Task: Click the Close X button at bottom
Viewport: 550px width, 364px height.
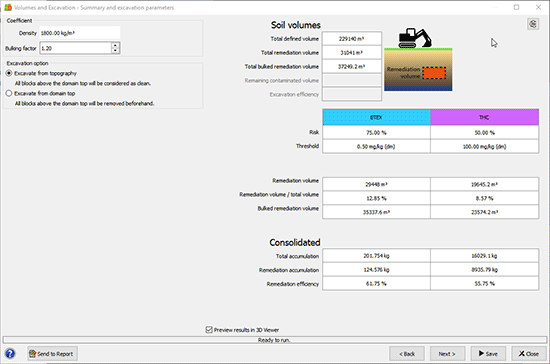Action: tap(529, 353)
